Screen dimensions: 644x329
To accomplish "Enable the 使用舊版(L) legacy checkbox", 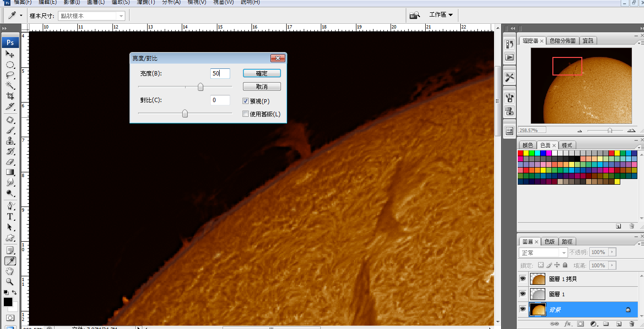I will tap(245, 114).
